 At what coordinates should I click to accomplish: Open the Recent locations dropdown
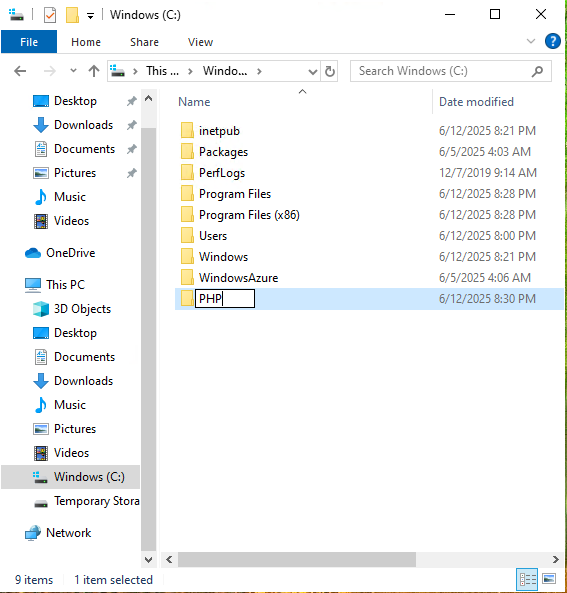point(73,70)
